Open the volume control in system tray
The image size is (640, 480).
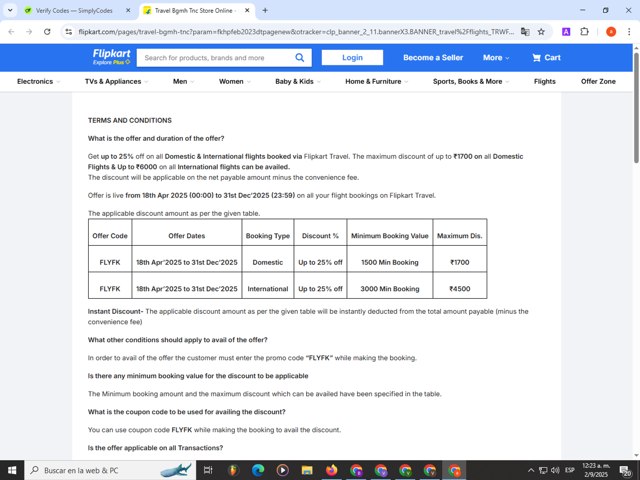coord(555,470)
